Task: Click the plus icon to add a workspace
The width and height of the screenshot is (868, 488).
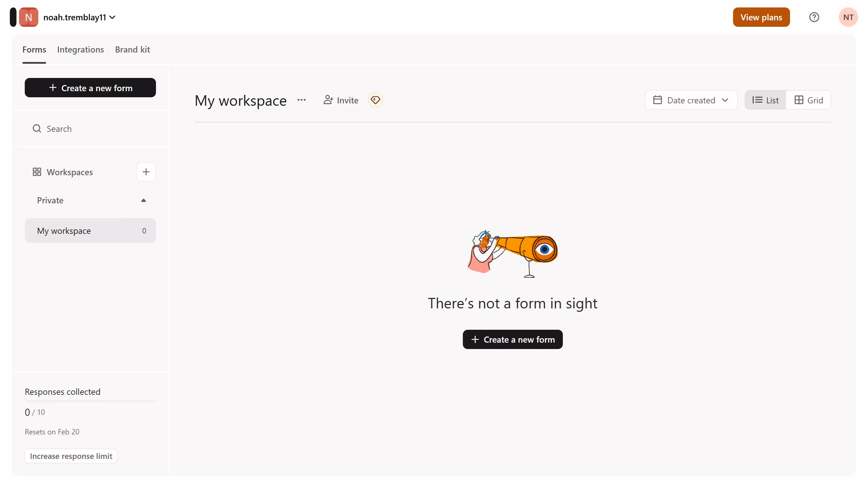Action: coord(146,172)
